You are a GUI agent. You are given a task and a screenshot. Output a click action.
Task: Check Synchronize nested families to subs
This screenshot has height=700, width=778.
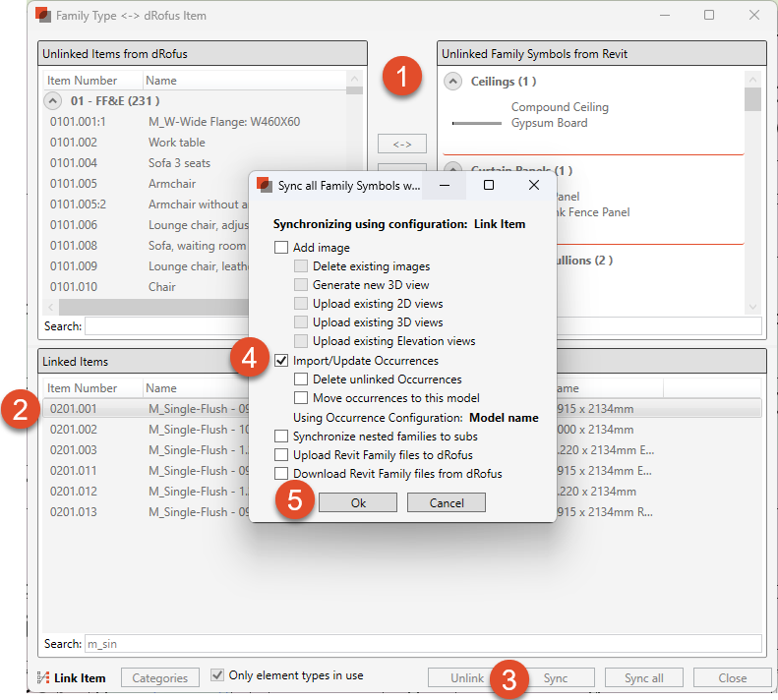click(282, 436)
